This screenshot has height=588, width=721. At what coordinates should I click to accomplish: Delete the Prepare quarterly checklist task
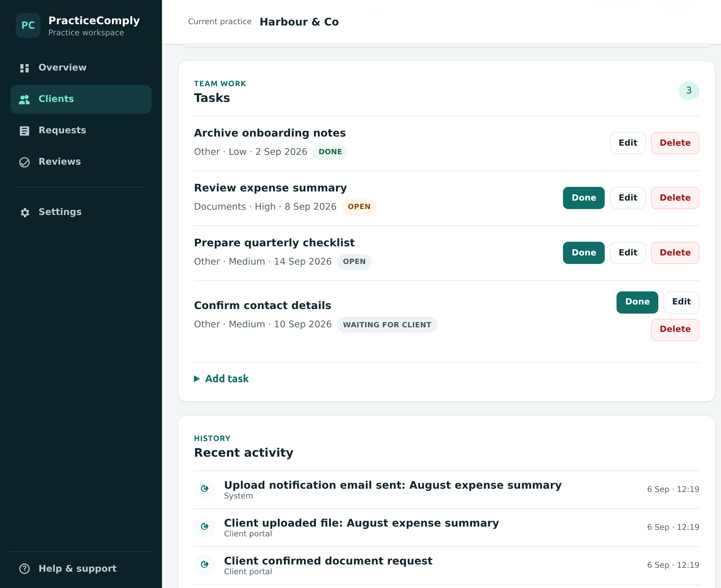point(675,253)
